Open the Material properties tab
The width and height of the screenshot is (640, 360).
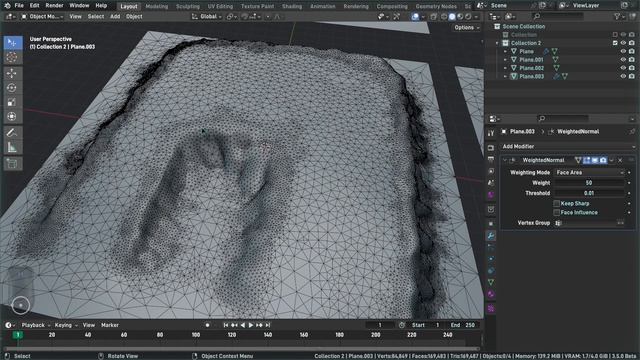491,294
